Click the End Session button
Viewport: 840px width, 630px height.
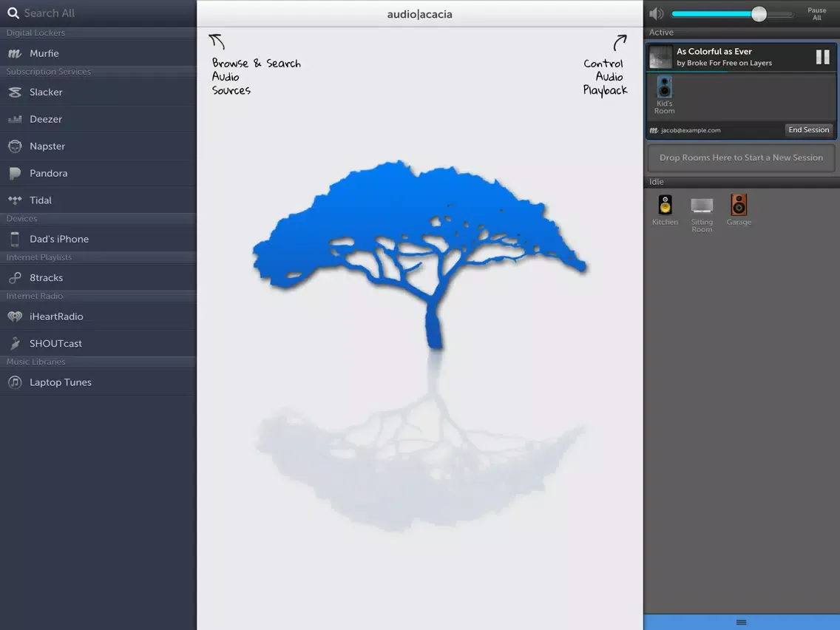tap(808, 130)
